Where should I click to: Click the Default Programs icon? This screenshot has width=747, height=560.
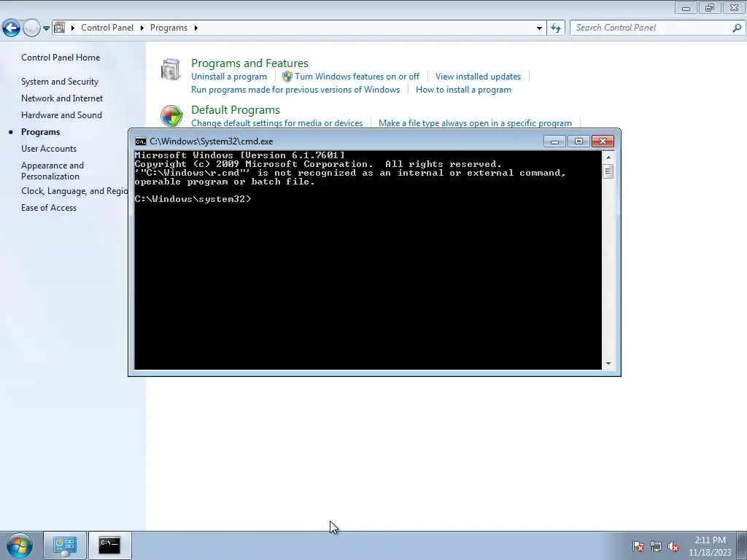171,116
